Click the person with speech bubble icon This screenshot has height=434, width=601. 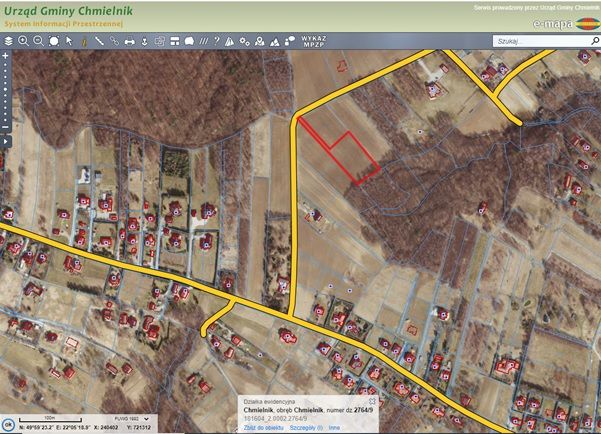[x=290, y=41]
